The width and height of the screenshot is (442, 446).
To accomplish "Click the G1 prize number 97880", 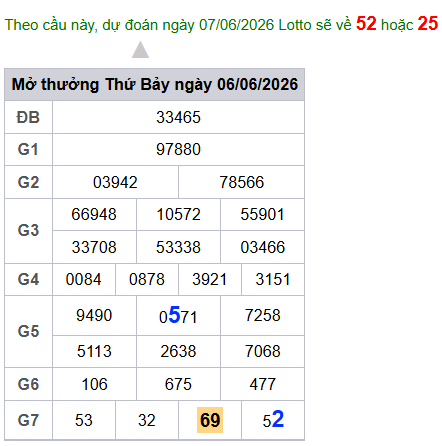I will click(x=178, y=149).
